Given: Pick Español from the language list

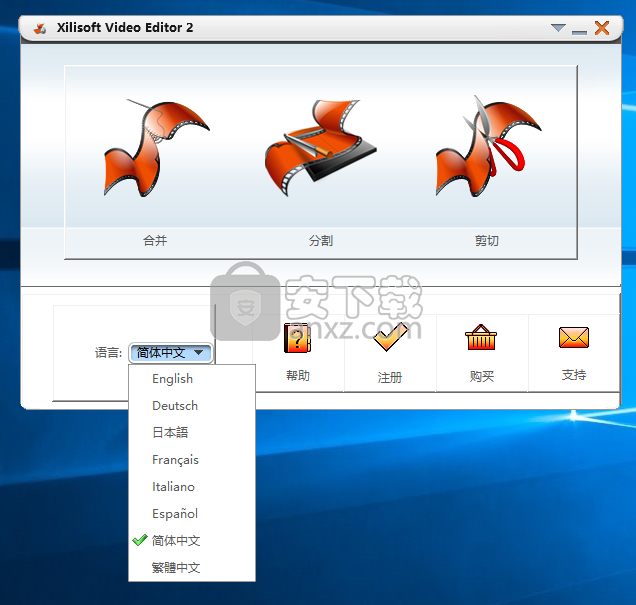Looking at the screenshot, I should 192,514.
